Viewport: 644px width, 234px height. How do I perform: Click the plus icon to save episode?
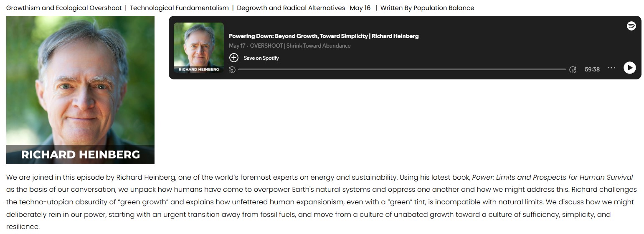pyautogui.click(x=234, y=58)
